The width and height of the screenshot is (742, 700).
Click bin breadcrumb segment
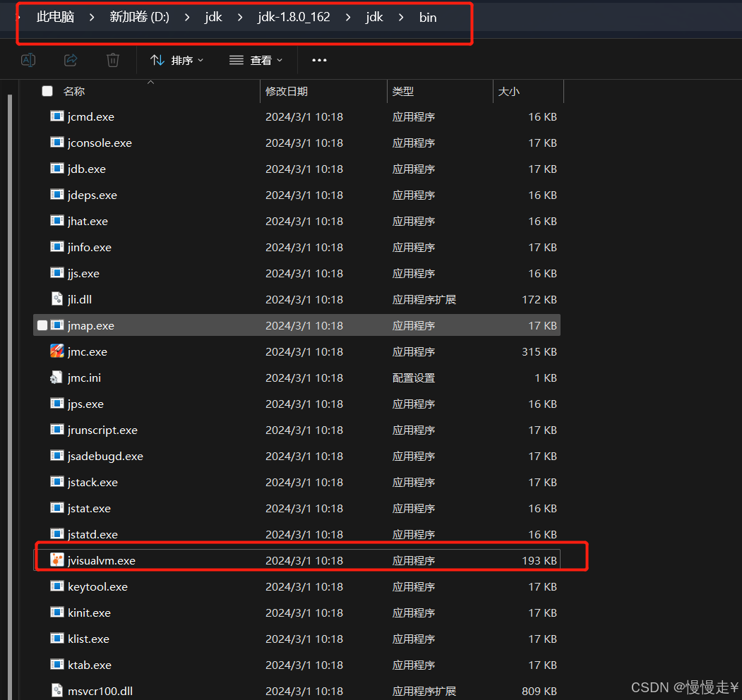point(428,17)
